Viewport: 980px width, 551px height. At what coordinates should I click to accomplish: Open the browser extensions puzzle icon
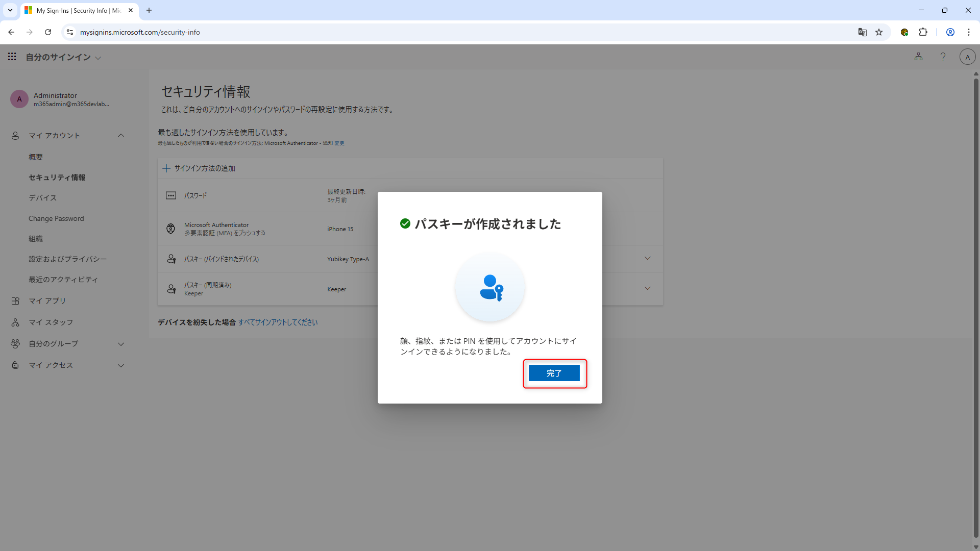click(923, 32)
